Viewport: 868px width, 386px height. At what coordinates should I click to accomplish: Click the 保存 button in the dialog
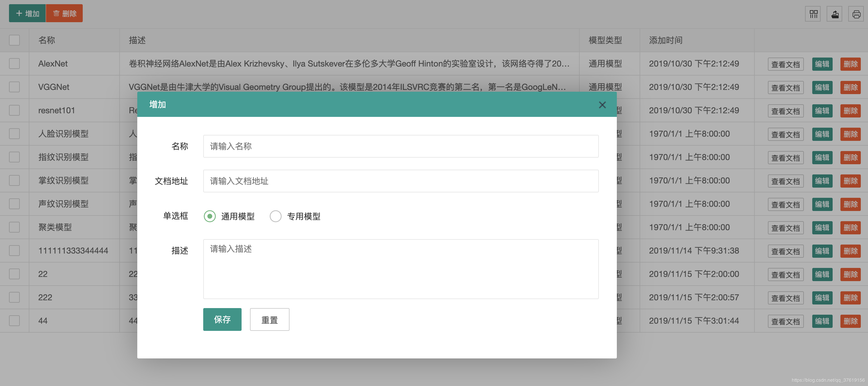pyautogui.click(x=222, y=319)
